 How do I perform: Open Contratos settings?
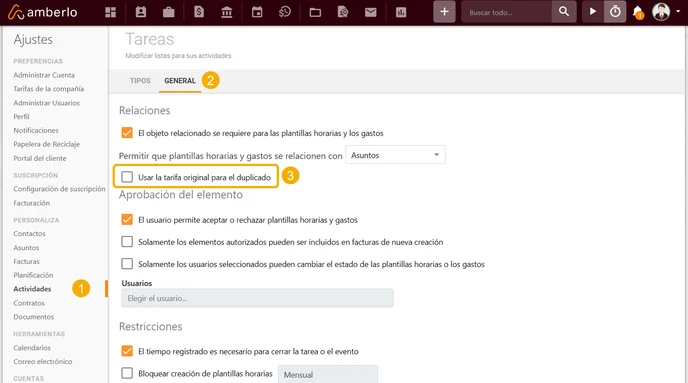(x=29, y=303)
